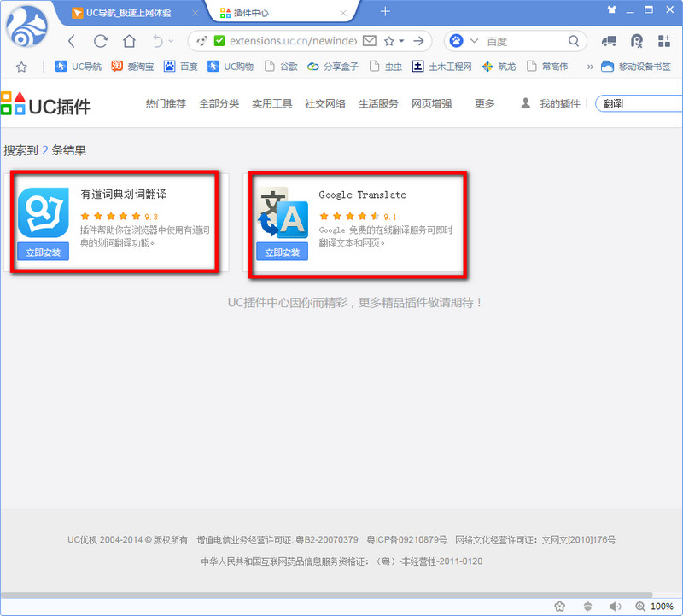Open the mail icon in the address bar
This screenshot has height=616, width=683.
[369, 40]
